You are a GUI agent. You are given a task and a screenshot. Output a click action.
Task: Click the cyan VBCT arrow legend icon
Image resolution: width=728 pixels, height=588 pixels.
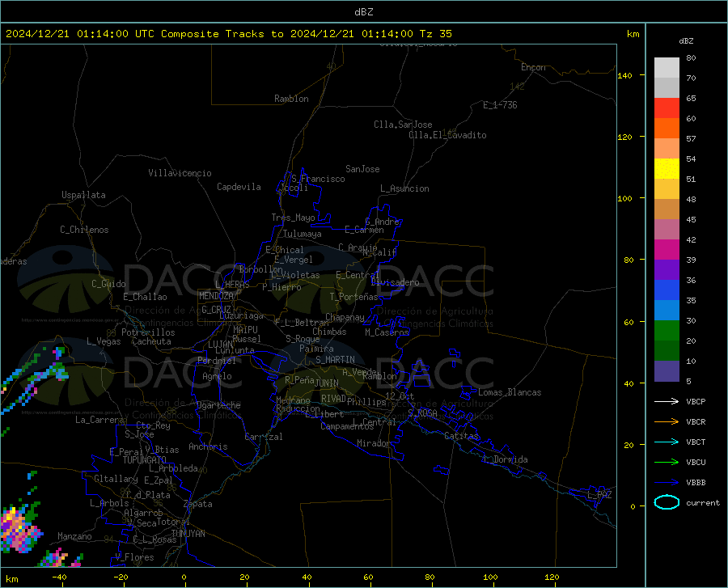coord(667,442)
